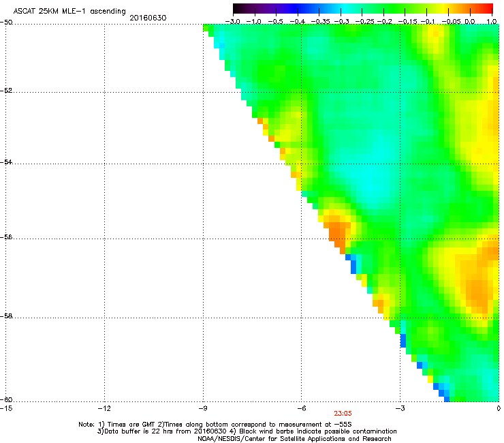504x443 pixels.
Task: Click the NOAA/NESDIS Center credit line
Action: coord(294,439)
